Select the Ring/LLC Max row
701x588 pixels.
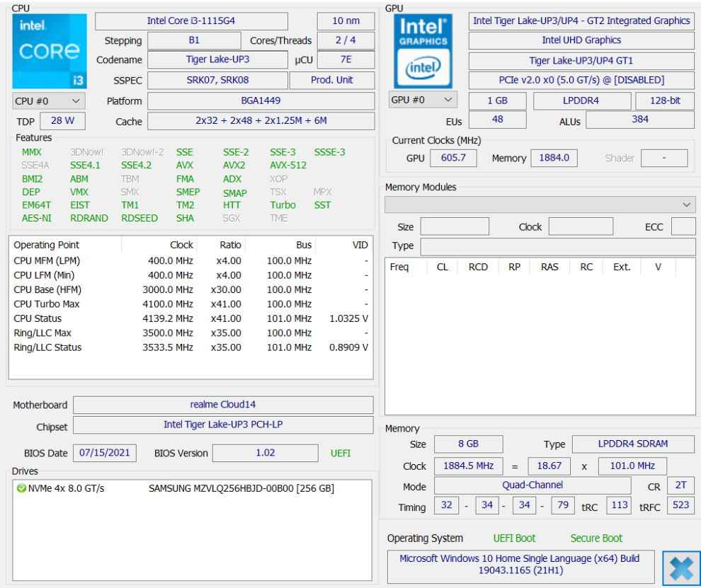pyautogui.click(x=191, y=333)
